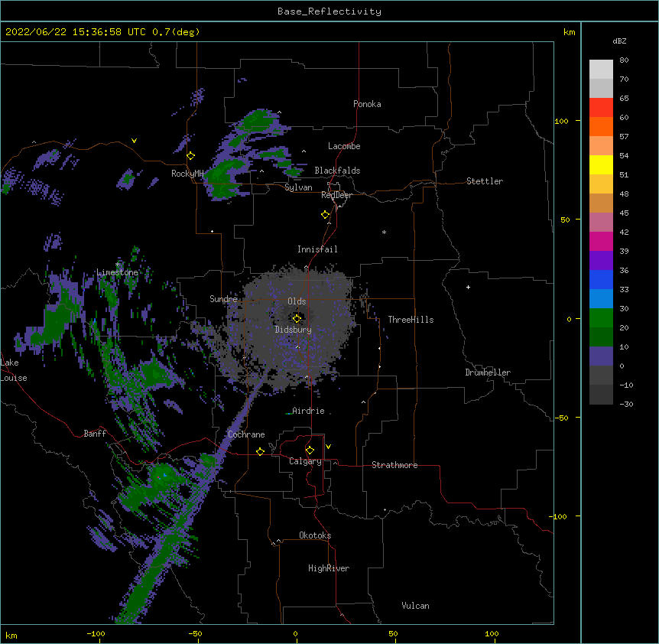659x644 pixels.
Task: Select the asterisk marker above Limestone label
Action: point(118,265)
